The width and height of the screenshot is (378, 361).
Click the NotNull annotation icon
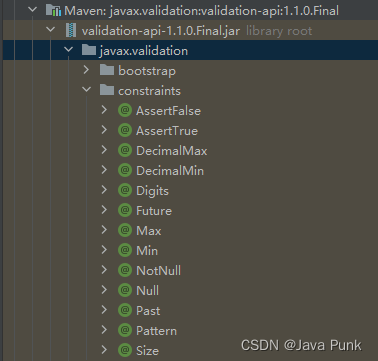click(x=125, y=270)
